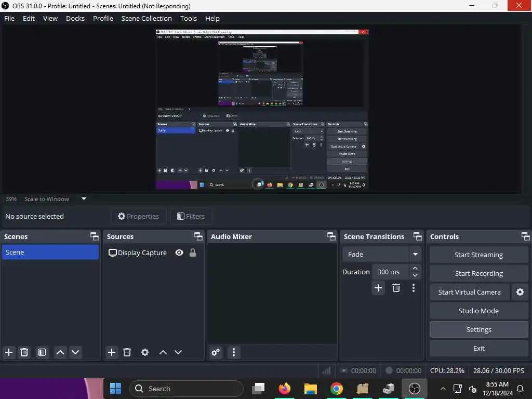Image resolution: width=532 pixels, height=399 pixels.
Task: Open the File menu
Action: [x=9, y=18]
